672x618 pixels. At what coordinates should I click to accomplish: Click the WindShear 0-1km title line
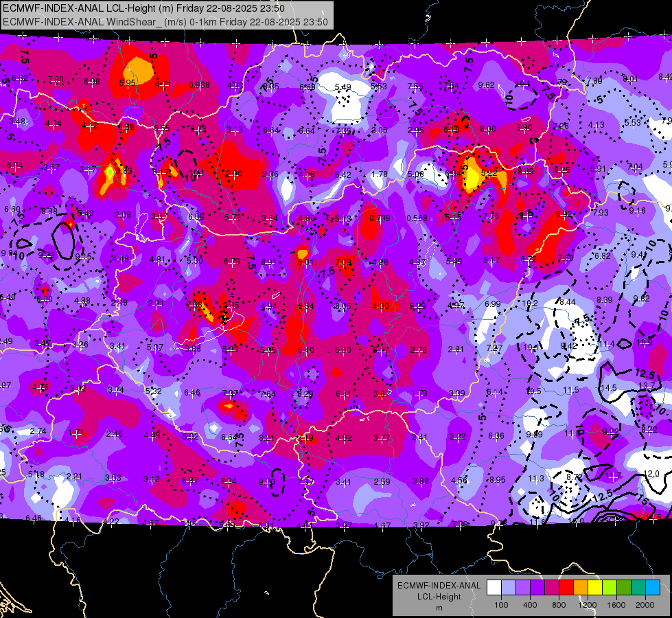coord(165,22)
